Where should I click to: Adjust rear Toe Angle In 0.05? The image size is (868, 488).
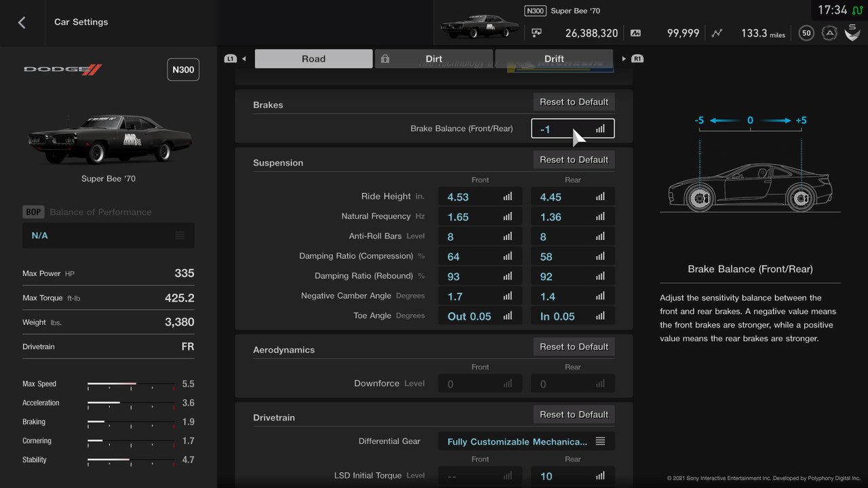(x=573, y=316)
